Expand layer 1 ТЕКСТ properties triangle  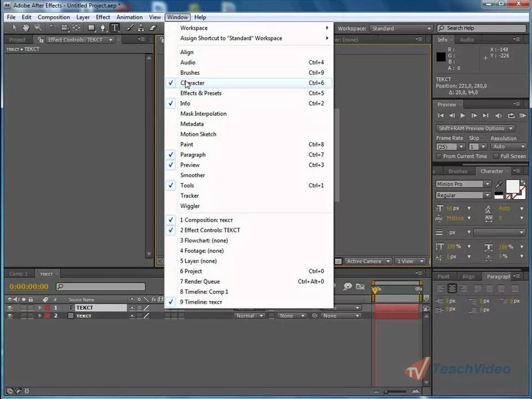click(x=40, y=308)
